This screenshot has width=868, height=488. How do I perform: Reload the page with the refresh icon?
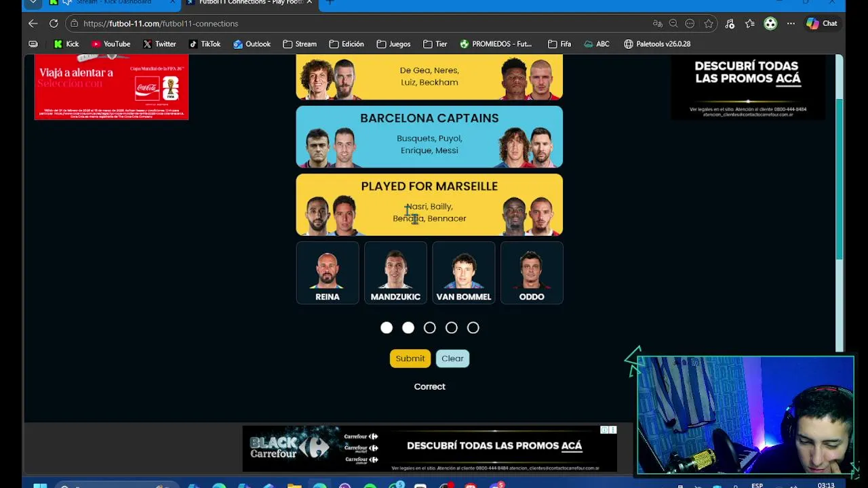[x=54, y=23]
